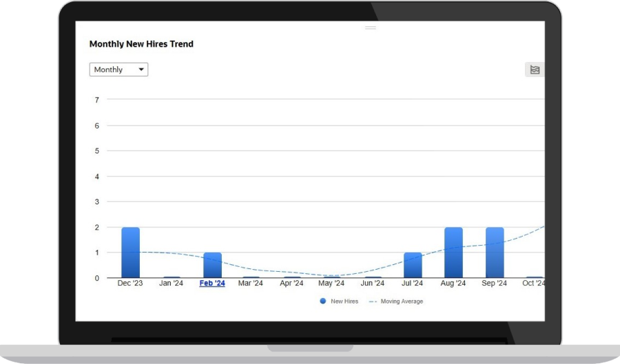The image size is (620, 364).
Task: Select the Feb '24 new hires bar
Action: [212, 265]
